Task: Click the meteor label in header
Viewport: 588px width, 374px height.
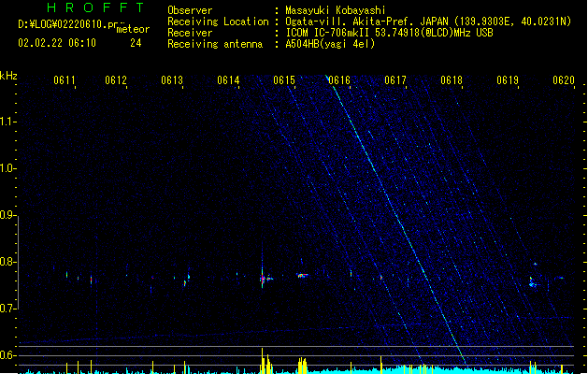Action: point(133,29)
